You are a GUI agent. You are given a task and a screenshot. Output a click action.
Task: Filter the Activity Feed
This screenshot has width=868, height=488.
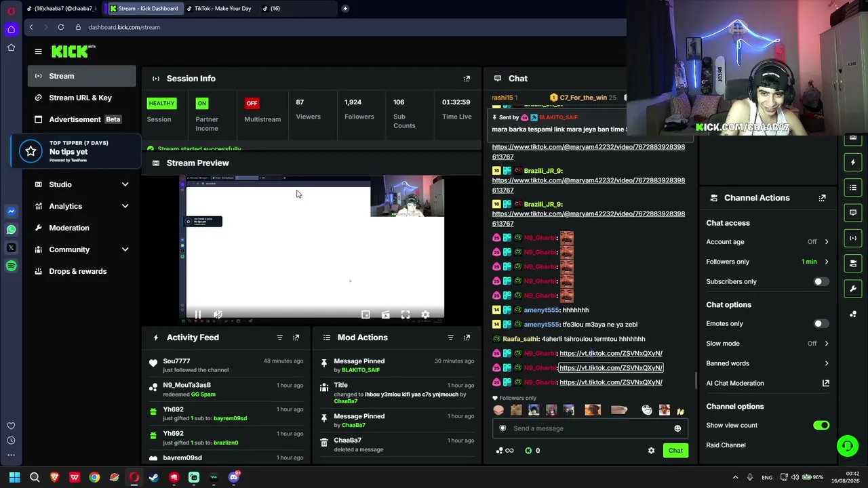coord(279,338)
